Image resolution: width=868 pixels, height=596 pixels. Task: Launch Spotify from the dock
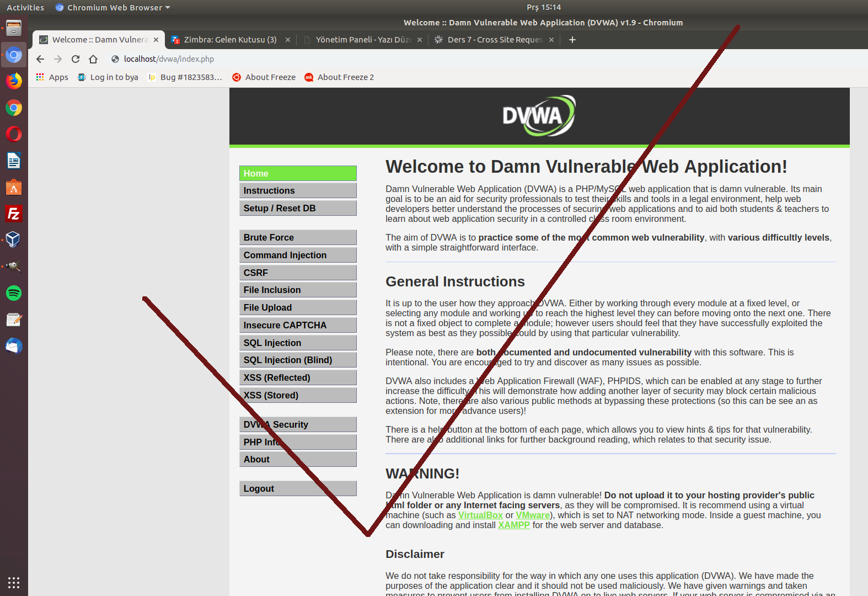coord(14,293)
